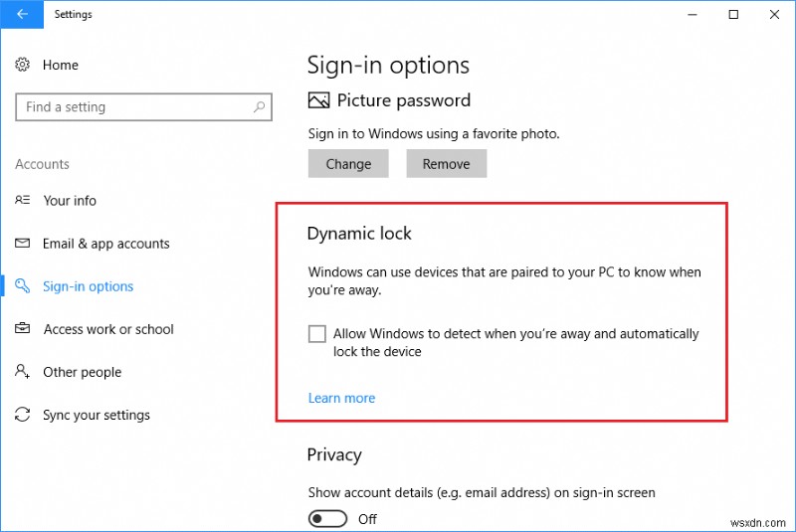Select Your info in Accounts menu
The image size is (796, 532).
[x=70, y=201]
